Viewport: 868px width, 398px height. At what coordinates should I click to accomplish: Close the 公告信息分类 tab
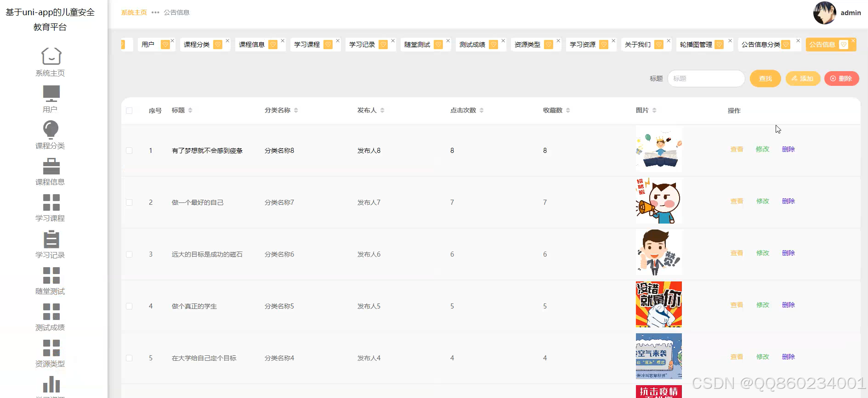pos(798,41)
